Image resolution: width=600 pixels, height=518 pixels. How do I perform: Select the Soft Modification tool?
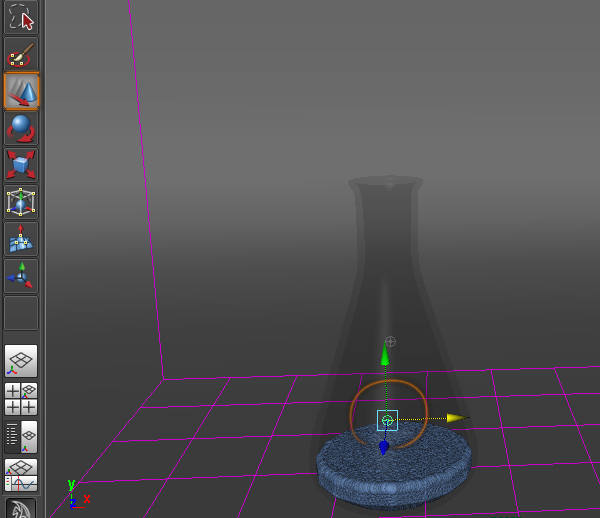tap(21, 238)
